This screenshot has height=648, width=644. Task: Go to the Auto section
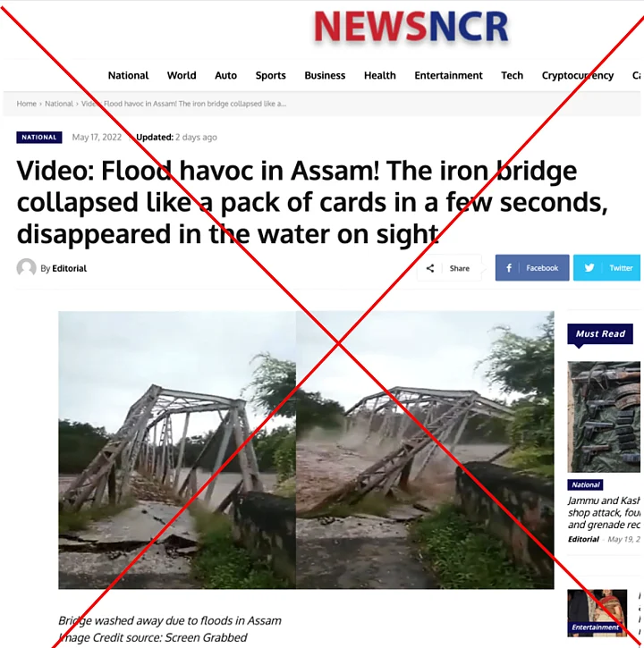225,75
